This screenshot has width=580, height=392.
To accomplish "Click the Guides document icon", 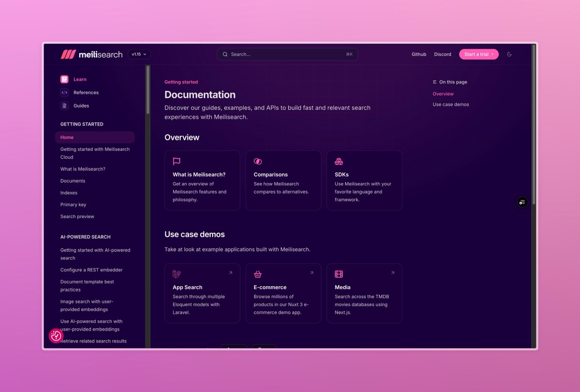I will coord(64,106).
